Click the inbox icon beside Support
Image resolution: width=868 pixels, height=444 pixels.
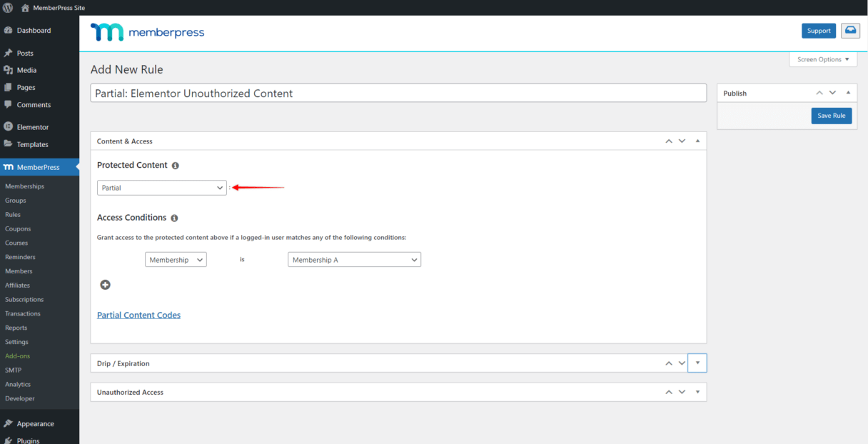click(x=850, y=31)
